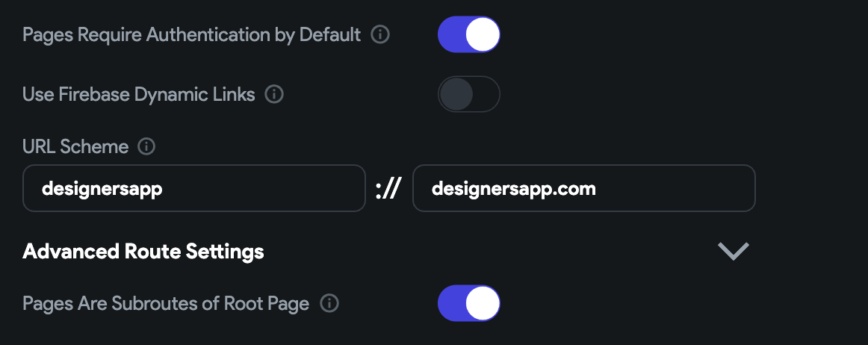Click the Advanced Route Settings heading

tap(143, 252)
